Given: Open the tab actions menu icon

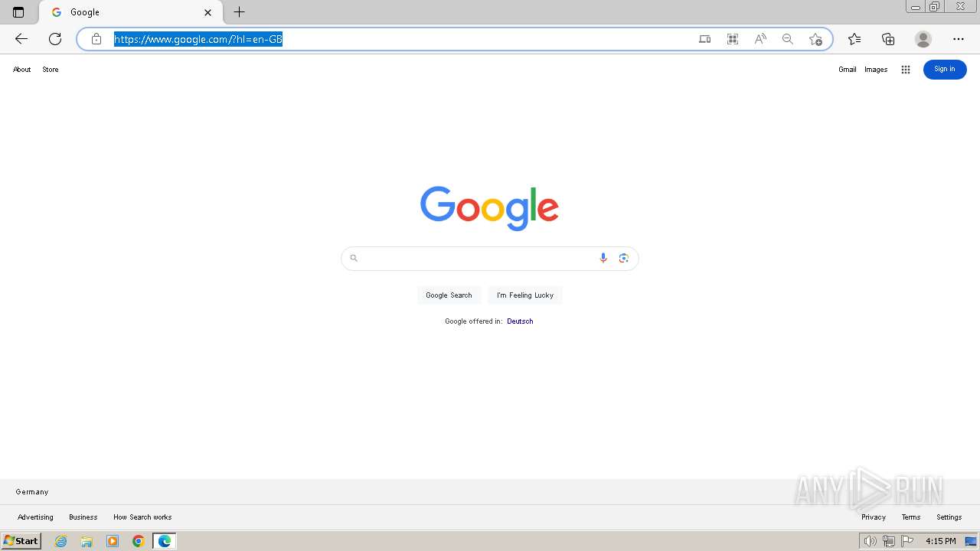Looking at the screenshot, I should (x=18, y=12).
